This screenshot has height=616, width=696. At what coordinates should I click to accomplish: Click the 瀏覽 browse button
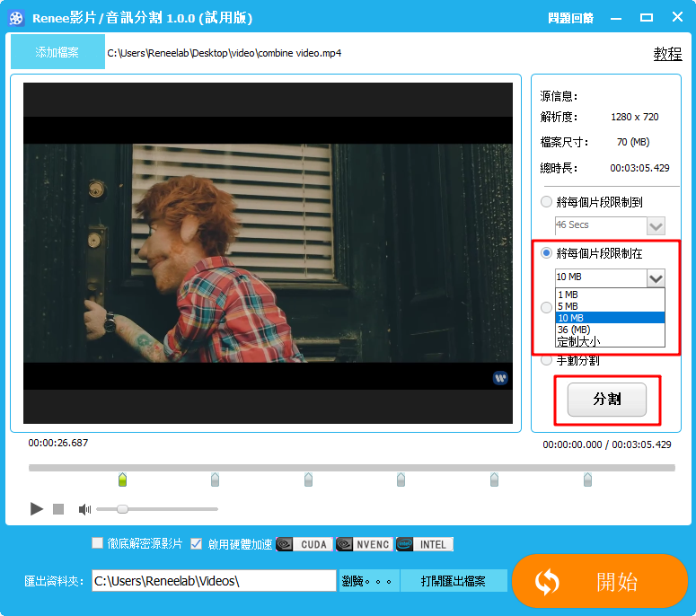click(x=369, y=580)
